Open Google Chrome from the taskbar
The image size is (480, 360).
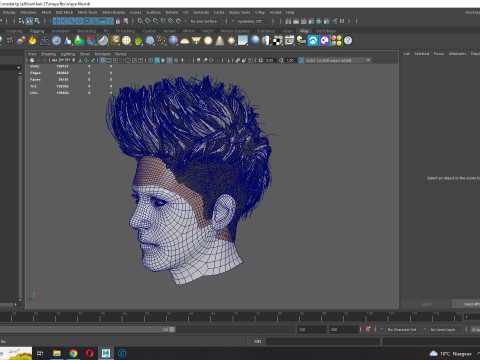pos(73,353)
